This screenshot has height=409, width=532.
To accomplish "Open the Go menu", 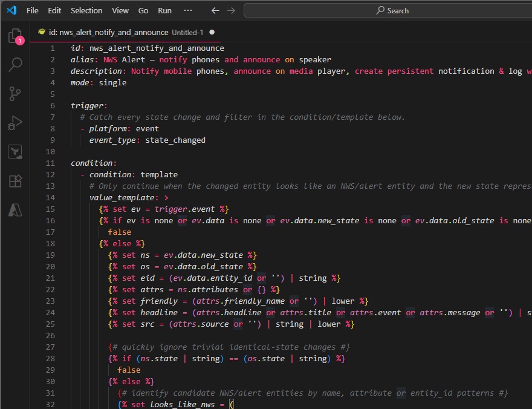I will click(143, 10).
